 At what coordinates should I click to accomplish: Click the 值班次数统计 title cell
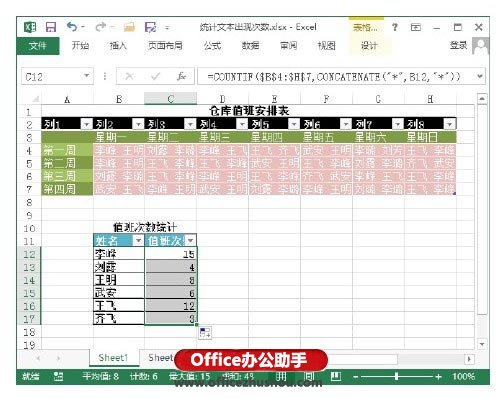(x=145, y=228)
